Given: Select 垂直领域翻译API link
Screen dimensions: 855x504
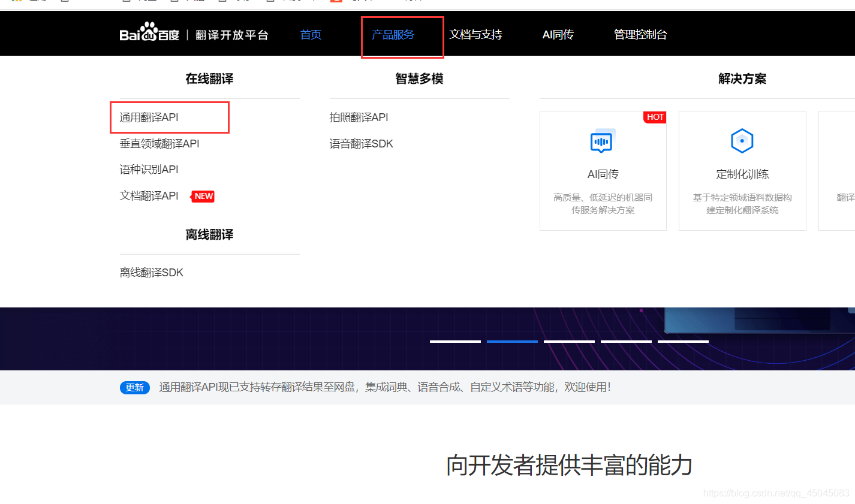Looking at the screenshot, I should [x=159, y=143].
